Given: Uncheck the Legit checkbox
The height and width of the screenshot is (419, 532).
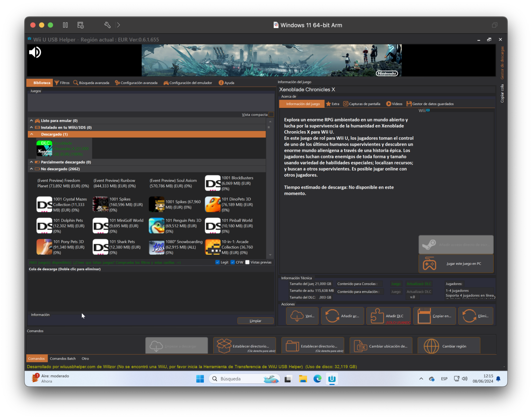Looking at the screenshot, I should [218, 262].
